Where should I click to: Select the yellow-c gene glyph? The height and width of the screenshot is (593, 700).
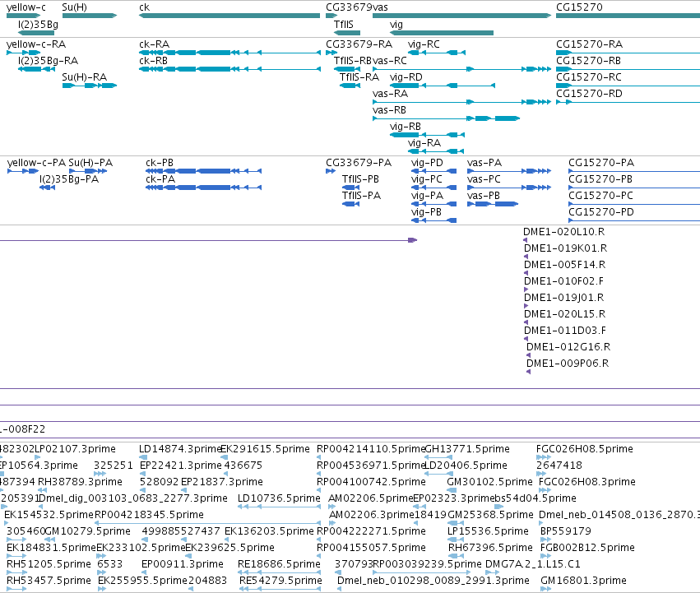point(23,16)
